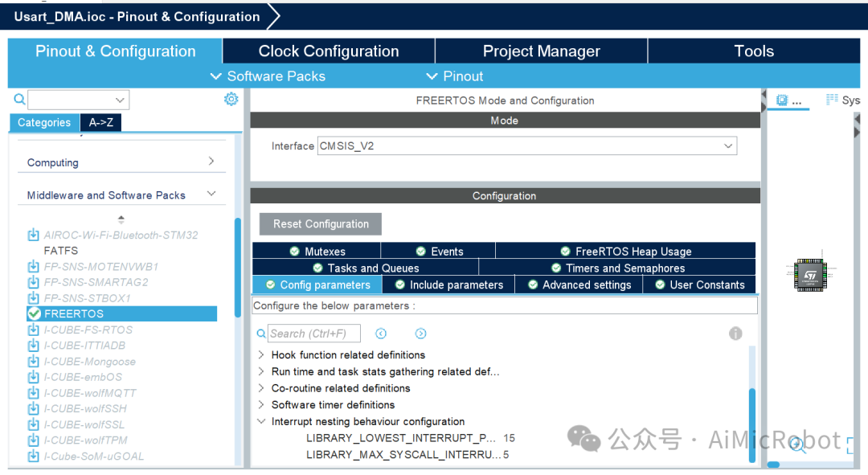This screenshot has height=475, width=868.
Task: Open the Pinout dropdown menu
Action: point(454,76)
